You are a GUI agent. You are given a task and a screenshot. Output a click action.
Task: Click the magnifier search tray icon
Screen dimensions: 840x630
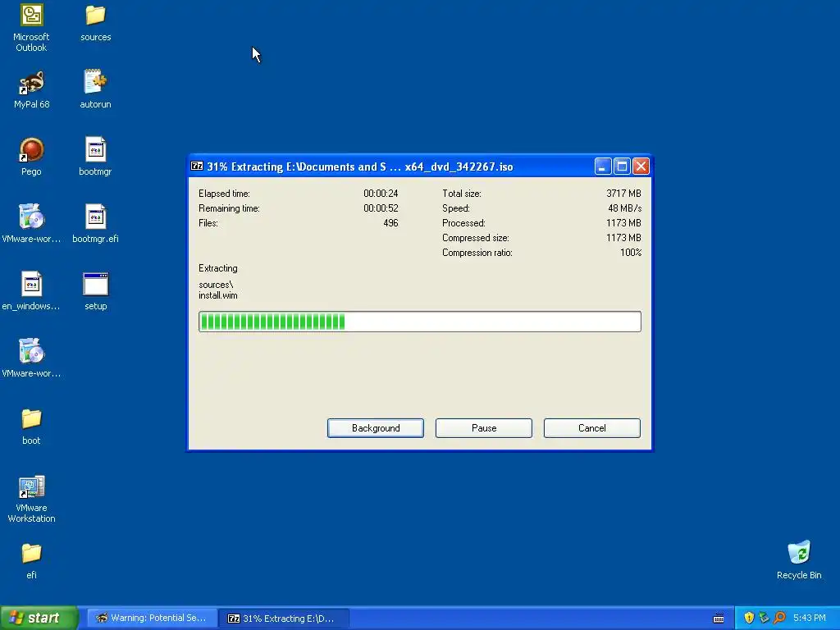pyautogui.click(x=779, y=618)
